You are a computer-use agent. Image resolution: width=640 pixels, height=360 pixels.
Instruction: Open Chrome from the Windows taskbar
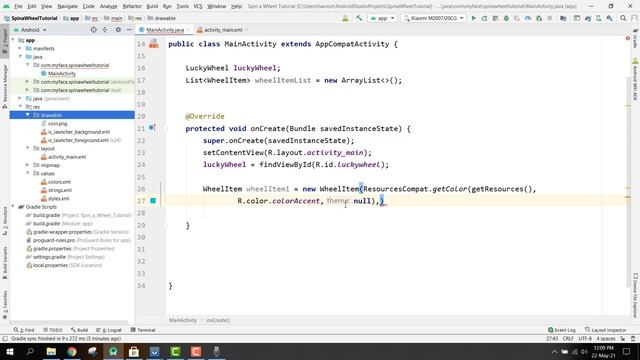[72, 351]
